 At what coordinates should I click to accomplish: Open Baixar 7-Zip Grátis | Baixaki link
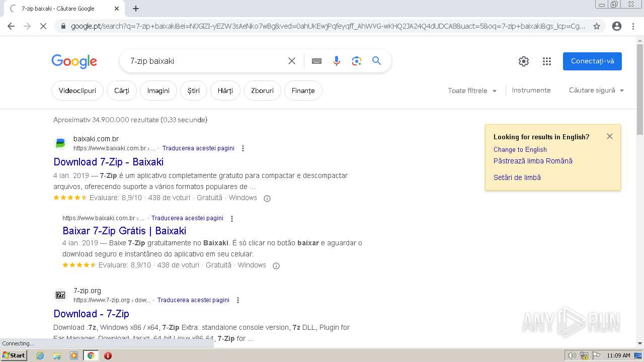point(124,231)
